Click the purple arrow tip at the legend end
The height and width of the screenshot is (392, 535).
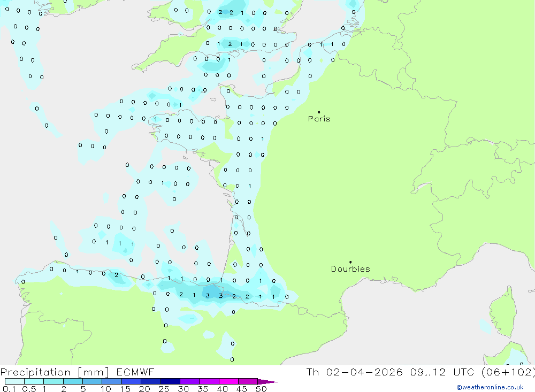268,382
